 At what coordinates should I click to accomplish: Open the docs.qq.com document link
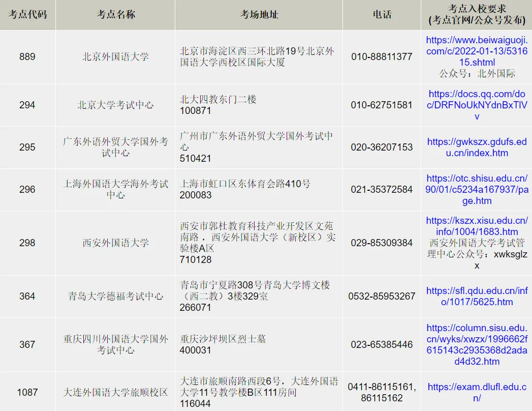click(477, 105)
